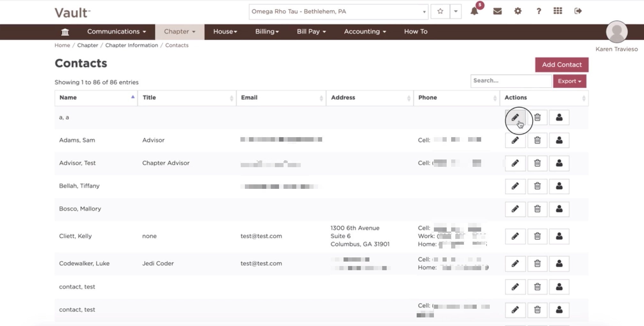Image resolution: width=644 pixels, height=326 pixels.
Task: Focus the contacts Search field
Action: tap(511, 81)
